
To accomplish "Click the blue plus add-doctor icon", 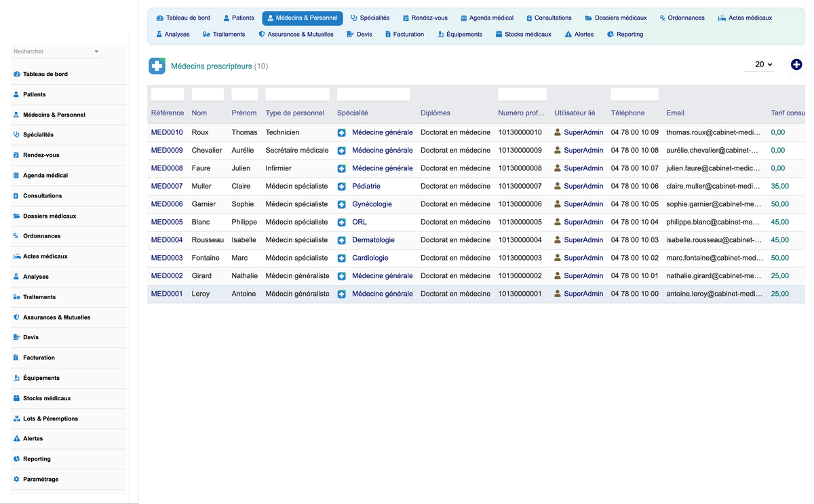I will (796, 64).
